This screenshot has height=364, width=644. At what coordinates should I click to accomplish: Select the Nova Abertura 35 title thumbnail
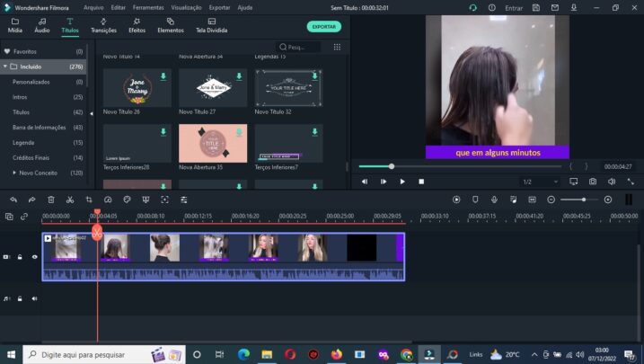coord(213,143)
